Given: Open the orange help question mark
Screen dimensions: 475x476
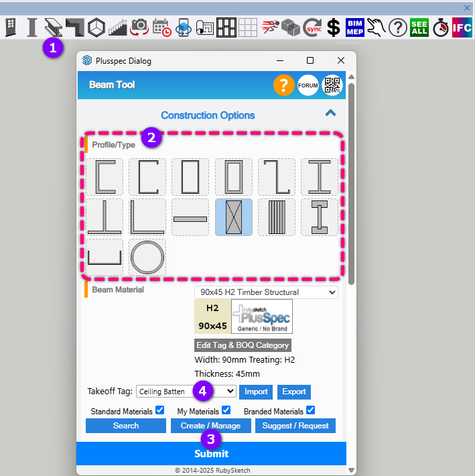Looking at the screenshot, I should click(283, 85).
